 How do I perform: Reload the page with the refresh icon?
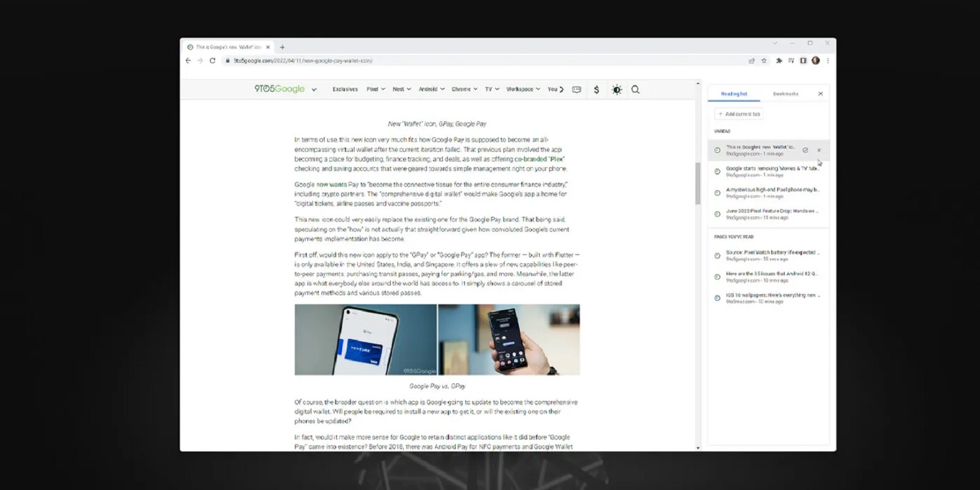tap(213, 61)
